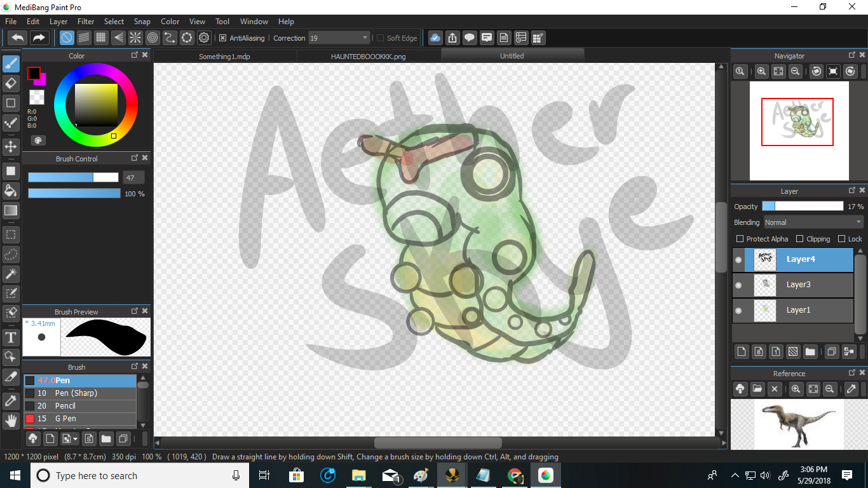Select the Pencil brush
This screenshot has height=488, width=868.
80,406
